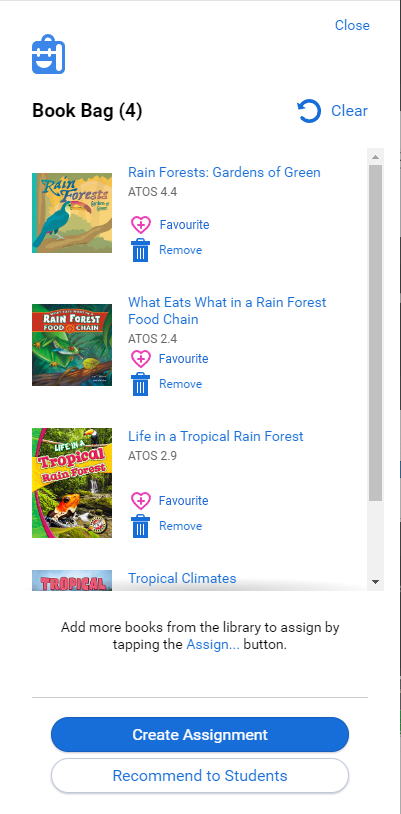Click the Assign... link in the hint text

pos(213,645)
